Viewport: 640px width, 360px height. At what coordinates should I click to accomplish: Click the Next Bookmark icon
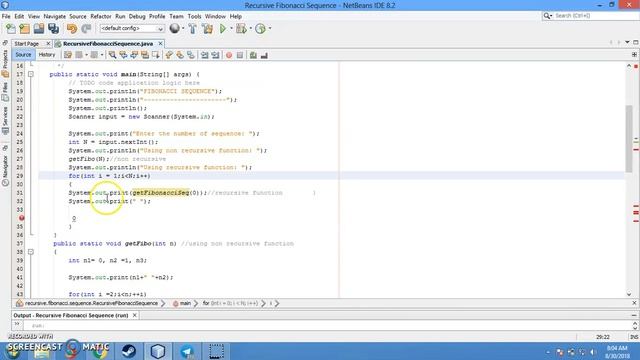[x=180, y=55]
